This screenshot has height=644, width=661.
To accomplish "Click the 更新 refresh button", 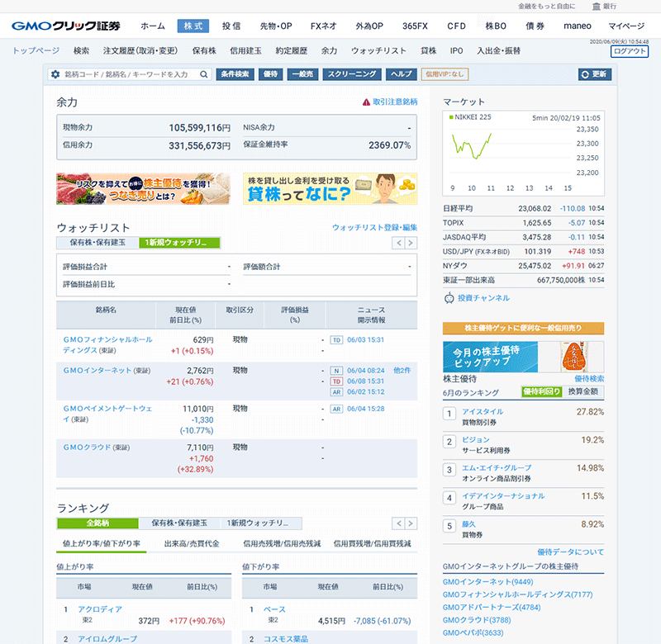I will 595,74.
